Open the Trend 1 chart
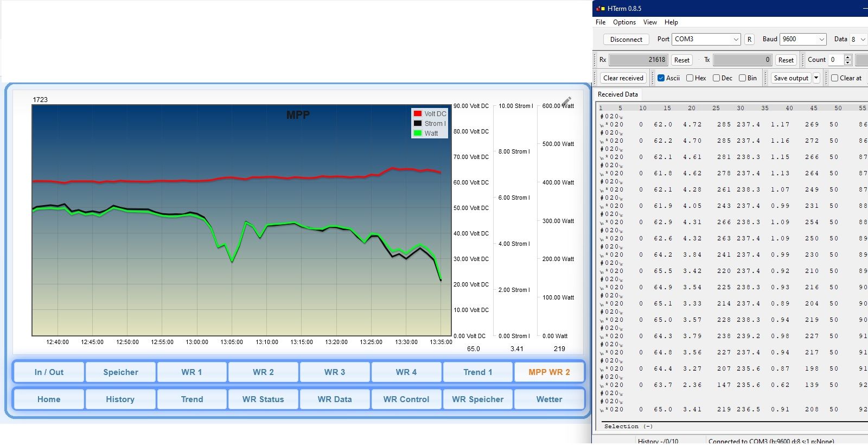Screen dimensions: 868x445 tap(478, 372)
